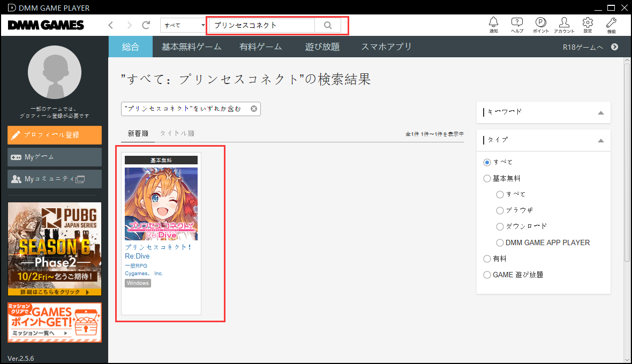Select the ブラウザ radio button

click(500, 210)
